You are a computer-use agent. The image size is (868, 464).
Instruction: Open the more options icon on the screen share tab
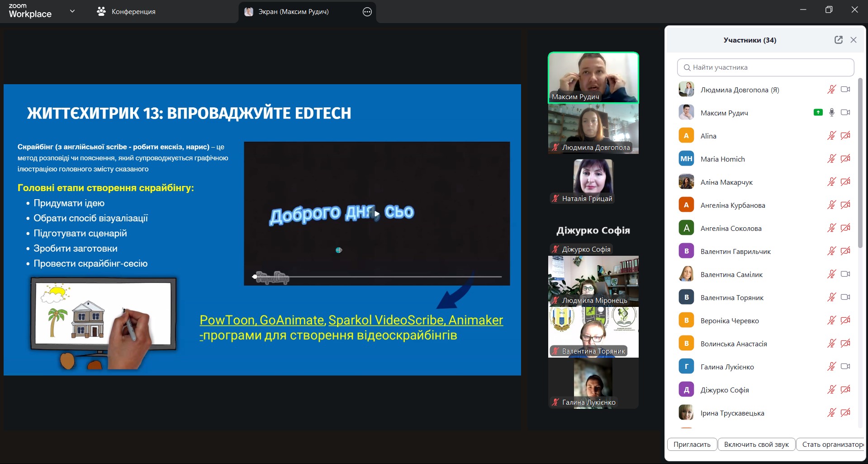click(x=367, y=12)
